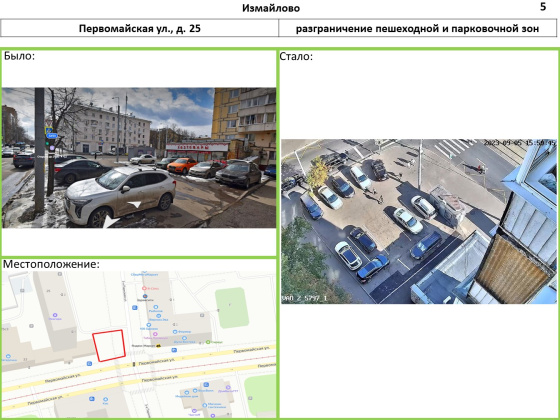This screenshot has height=420, width=560.
Task: Select the address cell 'Первомайская ул., д. 25'
Action: click(x=140, y=28)
